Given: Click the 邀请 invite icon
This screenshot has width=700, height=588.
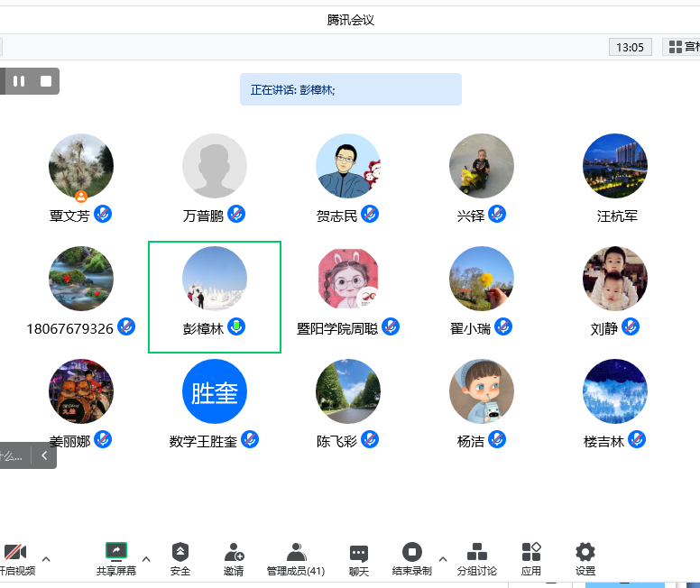Looking at the screenshot, I should click(234, 557).
